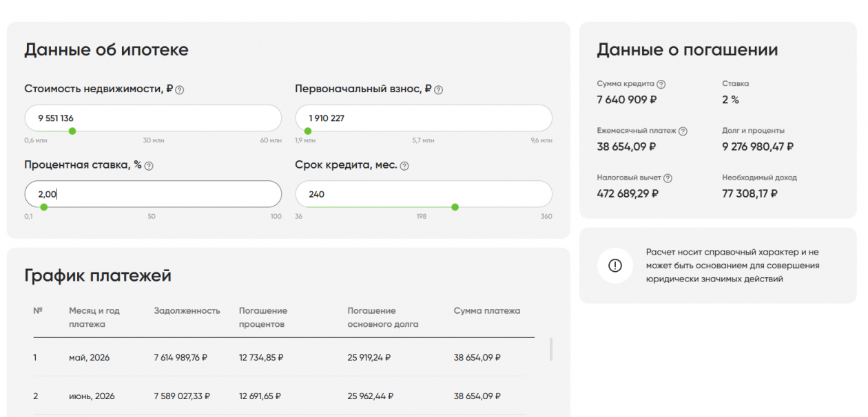The width and height of the screenshot is (868, 417).
Task: Open help icon near Ежемесячный платеж
Action: 683,131
